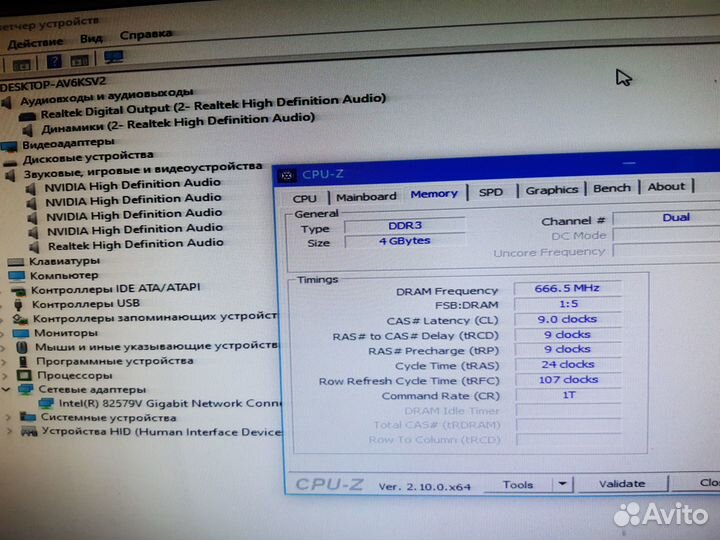The width and height of the screenshot is (720, 540).
Task: Click the Realtek Digital Output device icon
Action: tap(27, 115)
